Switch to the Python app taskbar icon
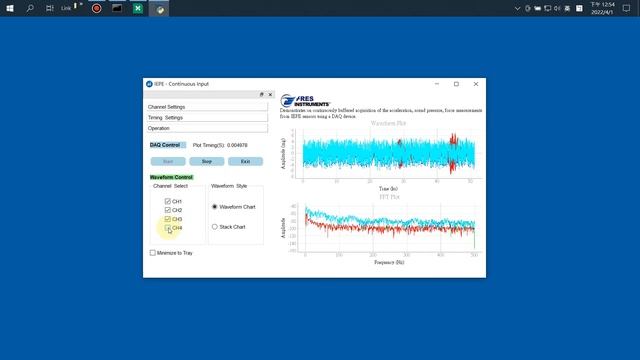This screenshot has width=640, height=360. (x=160, y=9)
